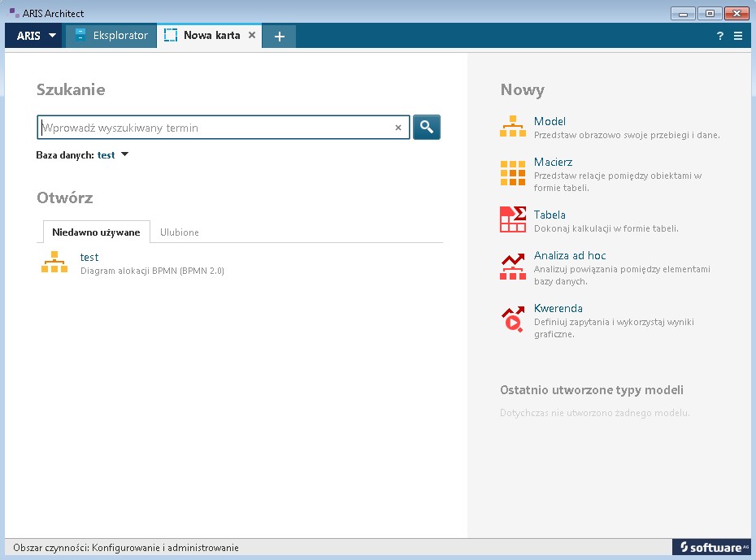Click the 'Ostatnio utworzone typy modeli' heading

[x=592, y=390]
